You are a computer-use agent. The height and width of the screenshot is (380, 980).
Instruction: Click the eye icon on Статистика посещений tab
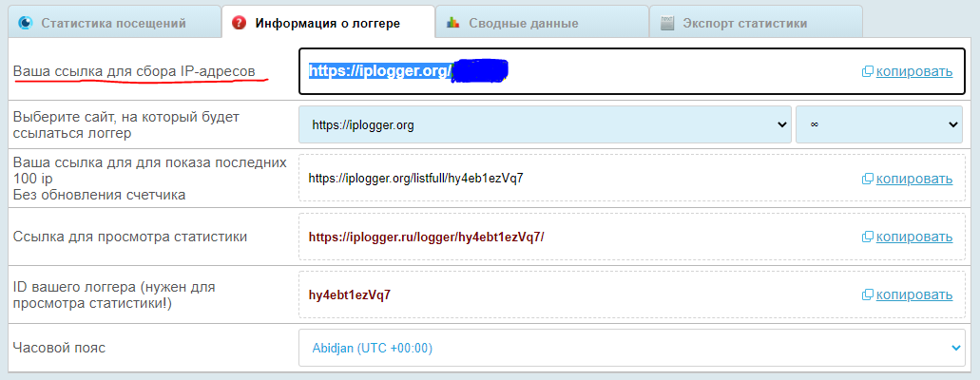coord(25,23)
